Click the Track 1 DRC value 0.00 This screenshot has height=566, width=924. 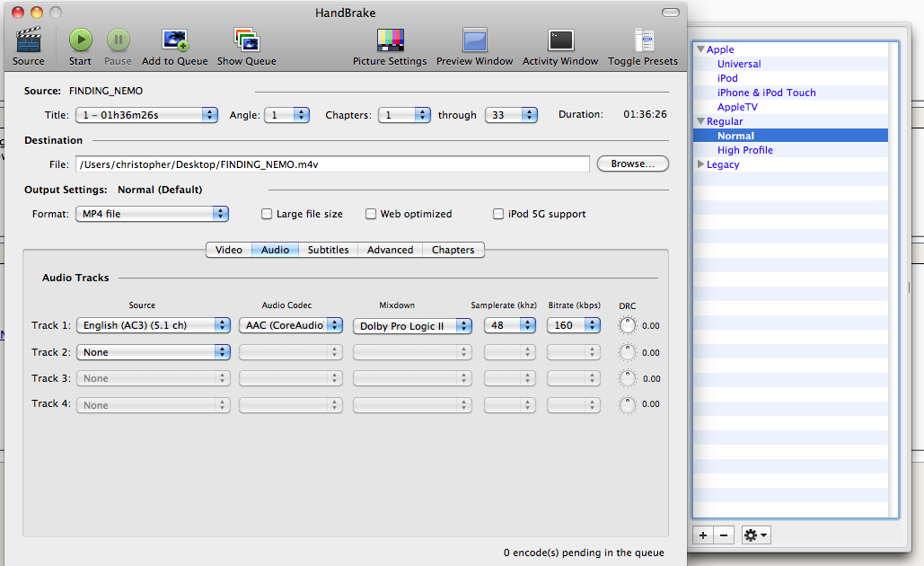pos(650,325)
